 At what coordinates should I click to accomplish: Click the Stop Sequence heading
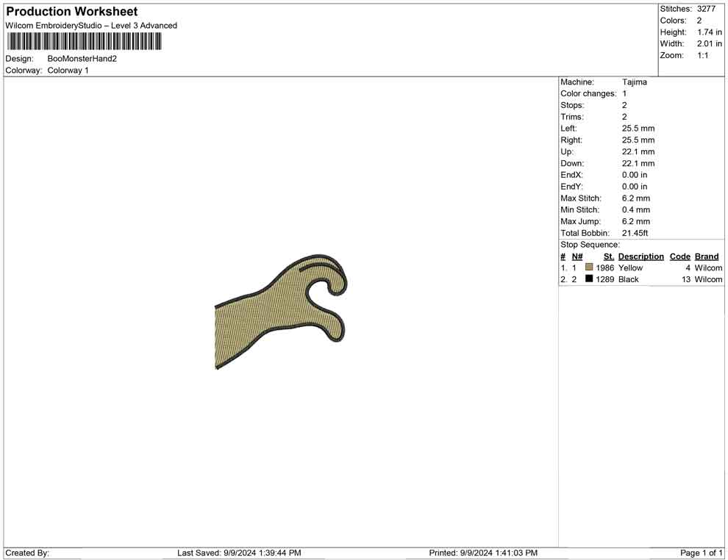590,245
